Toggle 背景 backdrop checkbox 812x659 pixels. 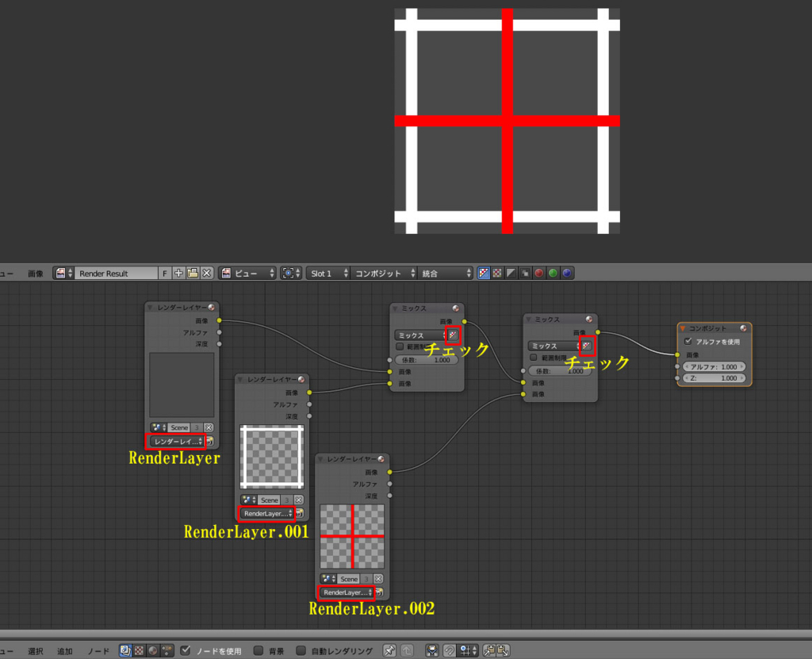[x=259, y=651]
